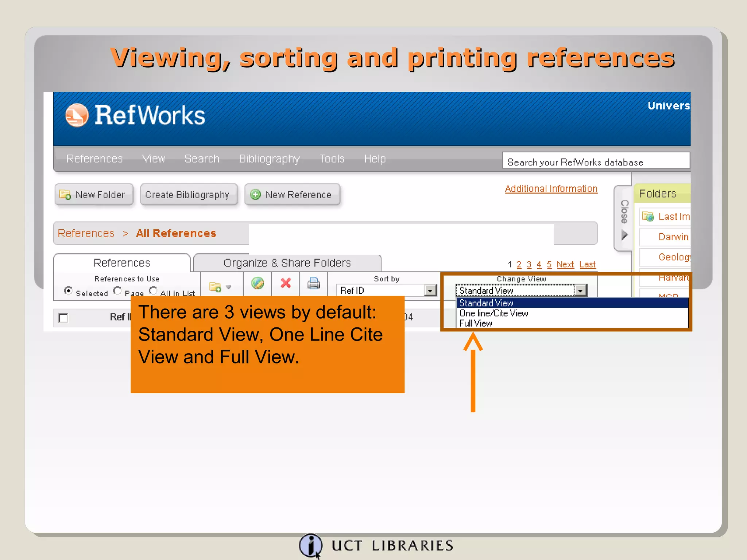Click the New Reference button
Screen dimensions: 747x560
[x=293, y=195]
